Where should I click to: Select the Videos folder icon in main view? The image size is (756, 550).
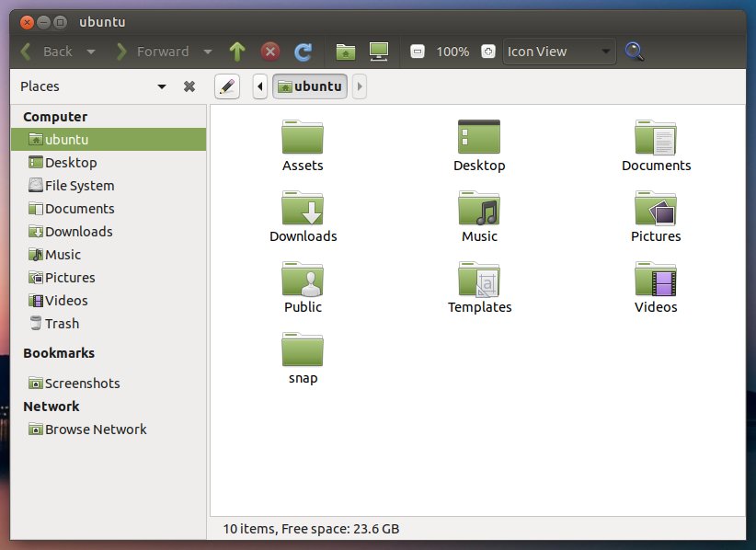click(x=656, y=279)
